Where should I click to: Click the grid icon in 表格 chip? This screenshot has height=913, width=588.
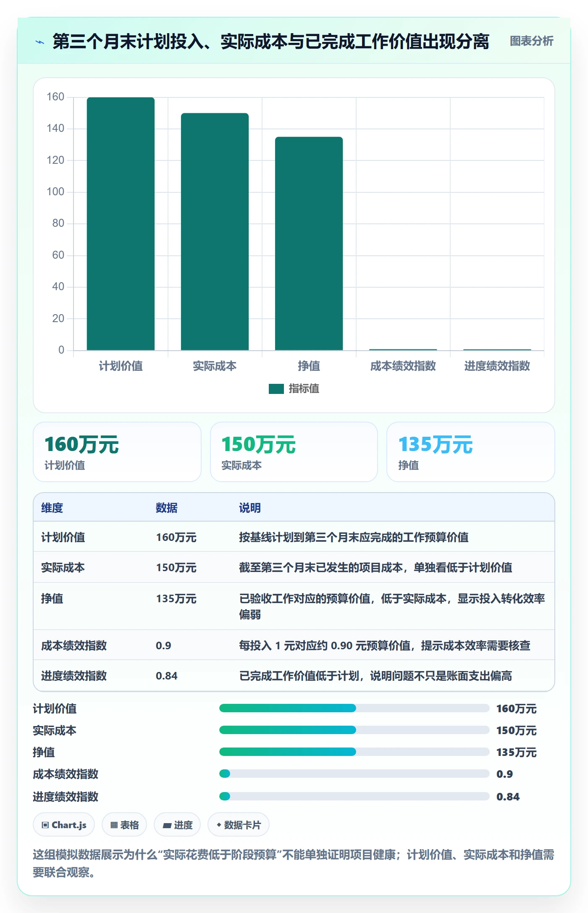(114, 825)
